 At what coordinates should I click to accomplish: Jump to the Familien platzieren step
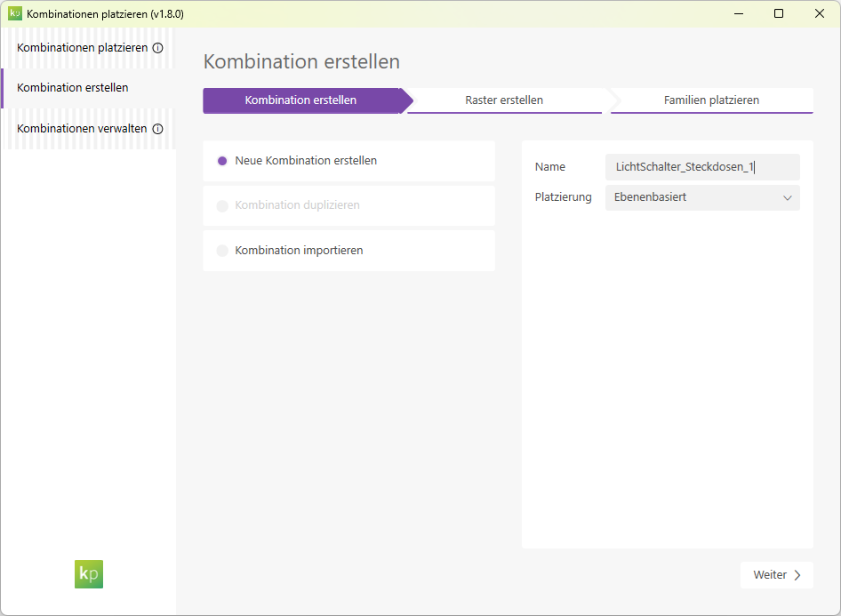tap(711, 100)
